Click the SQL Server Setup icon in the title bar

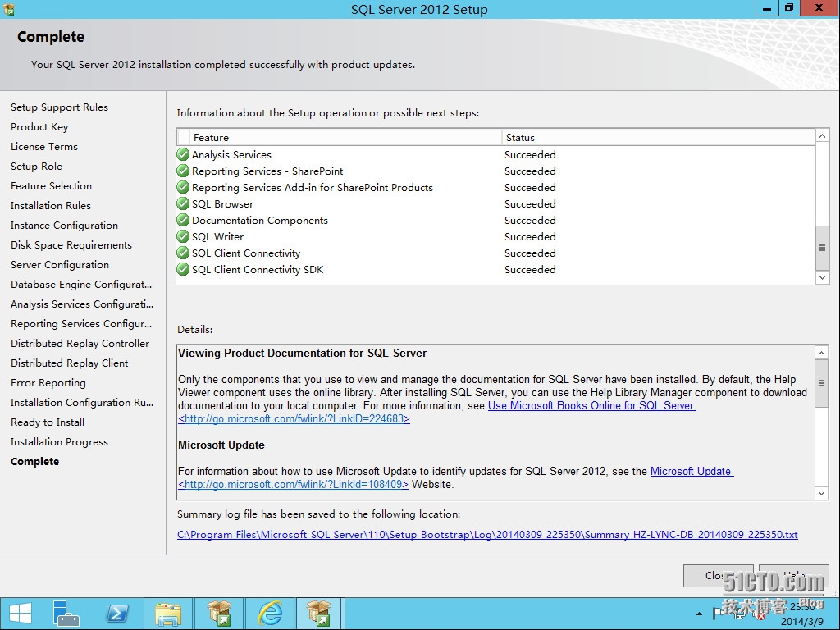8,9
